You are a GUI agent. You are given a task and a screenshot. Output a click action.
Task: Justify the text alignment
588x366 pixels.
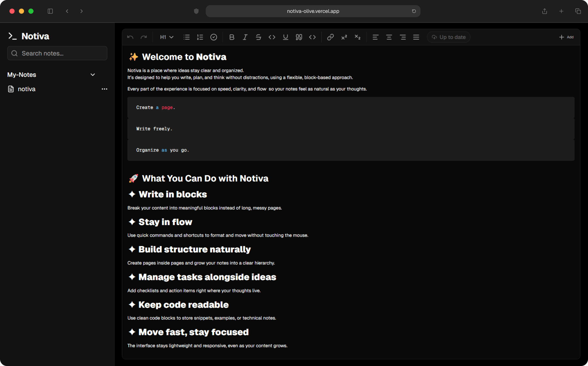pyautogui.click(x=416, y=37)
